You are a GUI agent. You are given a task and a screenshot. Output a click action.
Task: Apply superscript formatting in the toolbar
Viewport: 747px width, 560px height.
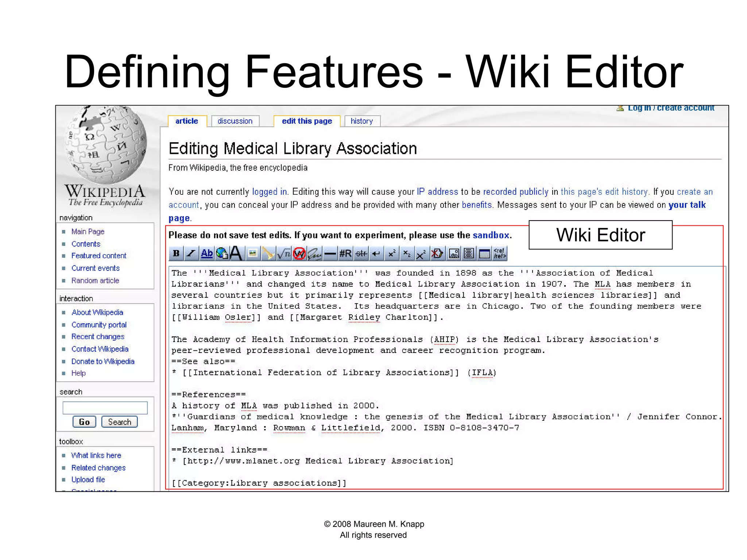click(x=392, y=253)
